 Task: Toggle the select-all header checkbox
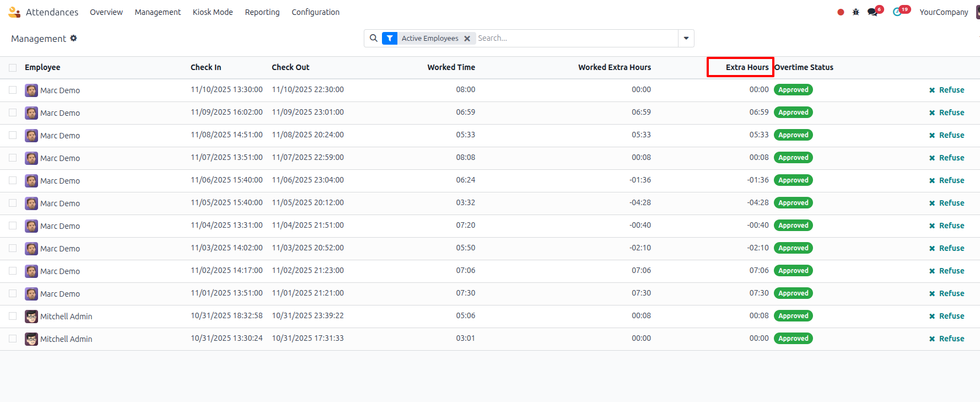pos(13,68)
